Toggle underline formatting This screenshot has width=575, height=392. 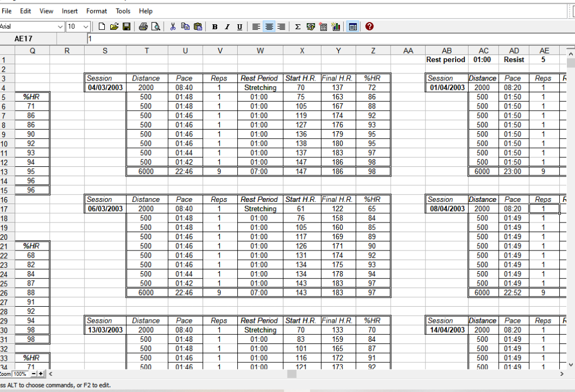[x=239, y=26]
